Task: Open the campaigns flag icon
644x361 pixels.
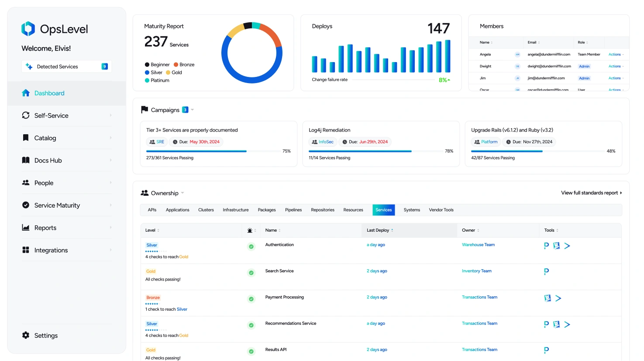Action: point(145,109)
